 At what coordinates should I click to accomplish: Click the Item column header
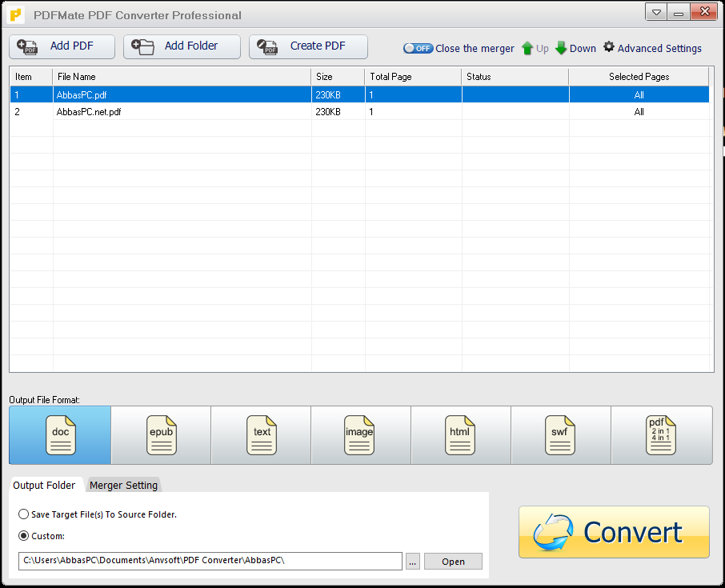tap(31, 77)
